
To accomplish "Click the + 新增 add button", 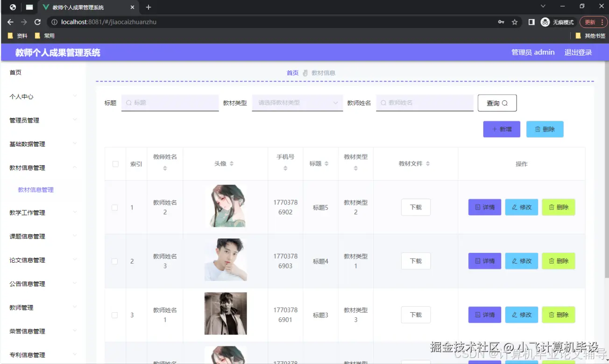I will coord(502,129).
